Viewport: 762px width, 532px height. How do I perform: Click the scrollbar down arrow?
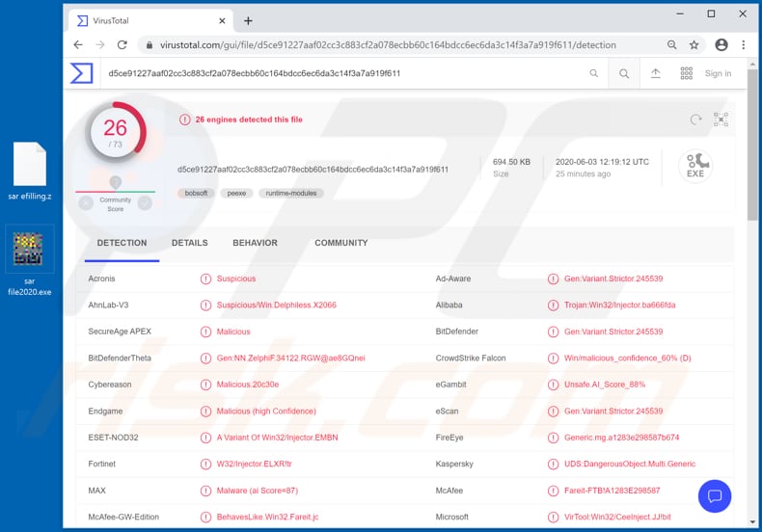(x=752, y=521)
